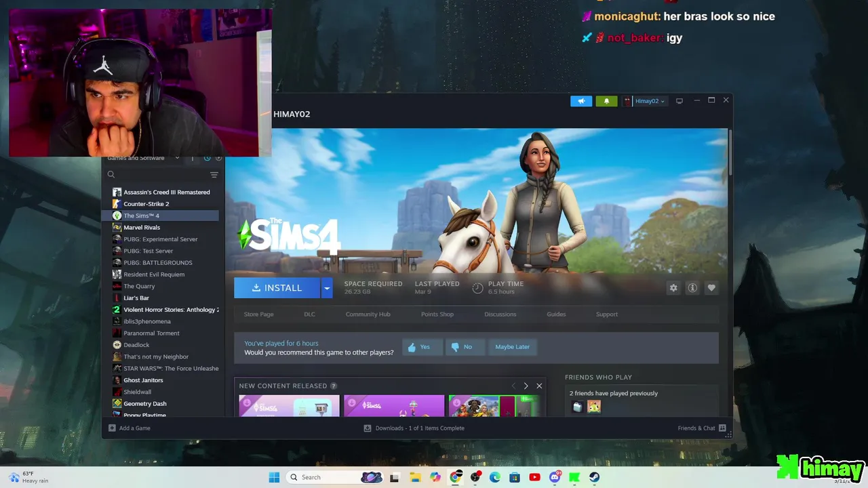Dismiss the New Content Released panel
Screen dimensions: 868x488
click(539, 386)
